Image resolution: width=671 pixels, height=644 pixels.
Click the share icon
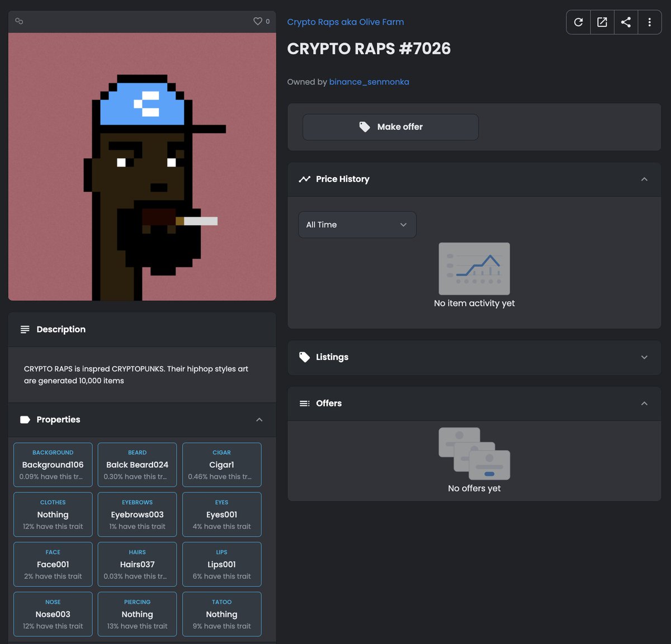(x=626, y=22)
